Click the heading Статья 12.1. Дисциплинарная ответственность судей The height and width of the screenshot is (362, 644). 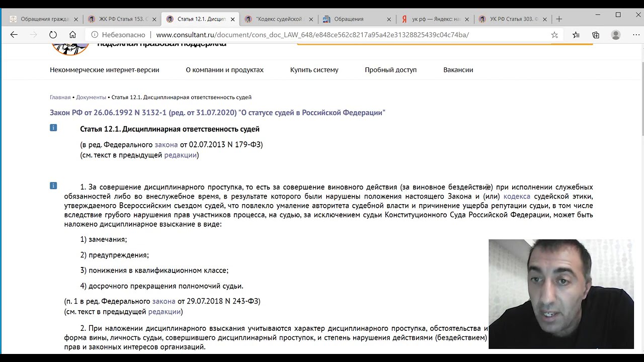(x=170, y=129)
